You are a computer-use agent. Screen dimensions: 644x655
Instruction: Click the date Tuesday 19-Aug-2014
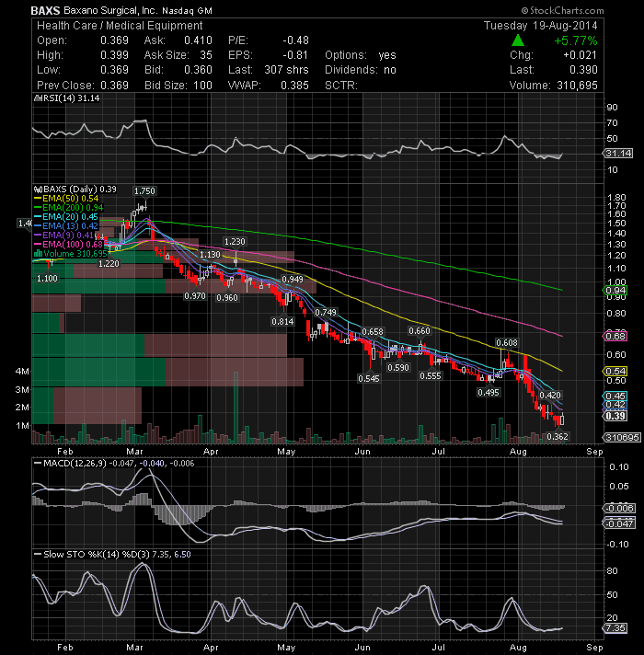click(540, 26)
